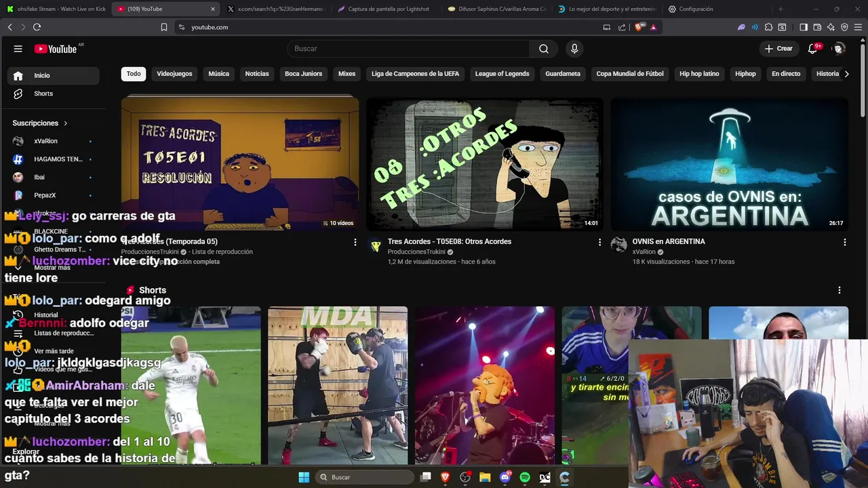Open Brave Rewards triangle icon

(653, 27)
